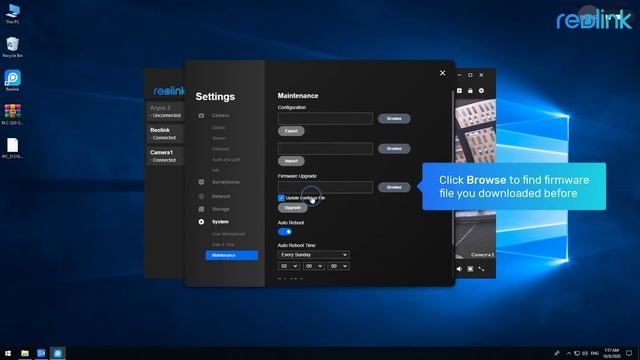Click the Reolink app icon in taskbar

coord(58,353)
